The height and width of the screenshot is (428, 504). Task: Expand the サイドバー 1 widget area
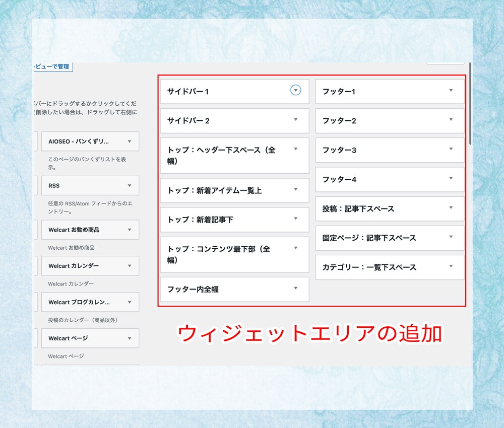(x=295, y=90)
